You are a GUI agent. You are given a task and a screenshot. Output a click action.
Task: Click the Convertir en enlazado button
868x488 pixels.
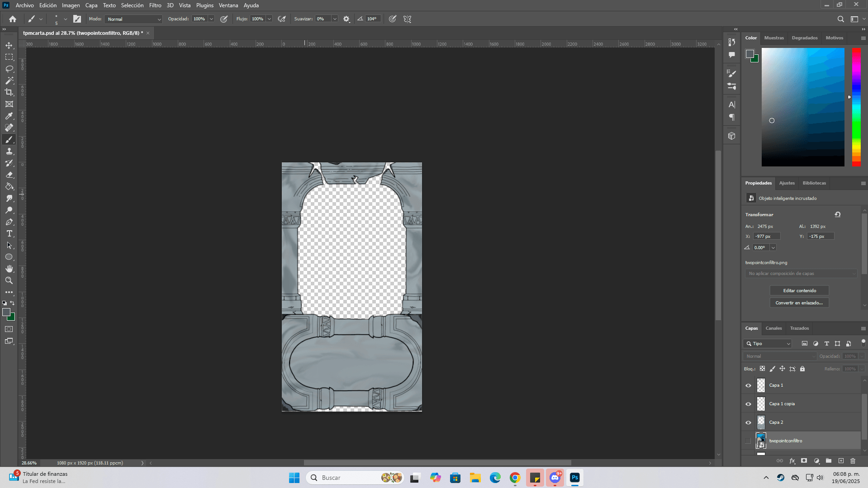click(x=799, y=303)
